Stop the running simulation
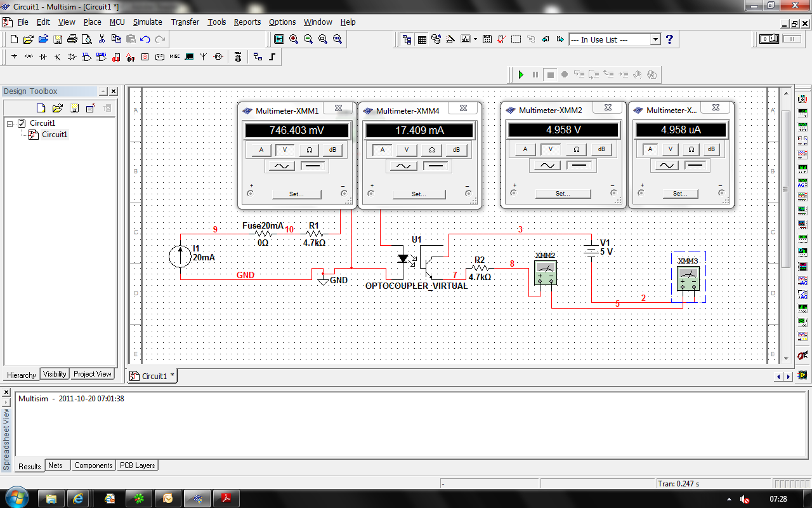This screenshot has height=508, width=812. [550, 74]
